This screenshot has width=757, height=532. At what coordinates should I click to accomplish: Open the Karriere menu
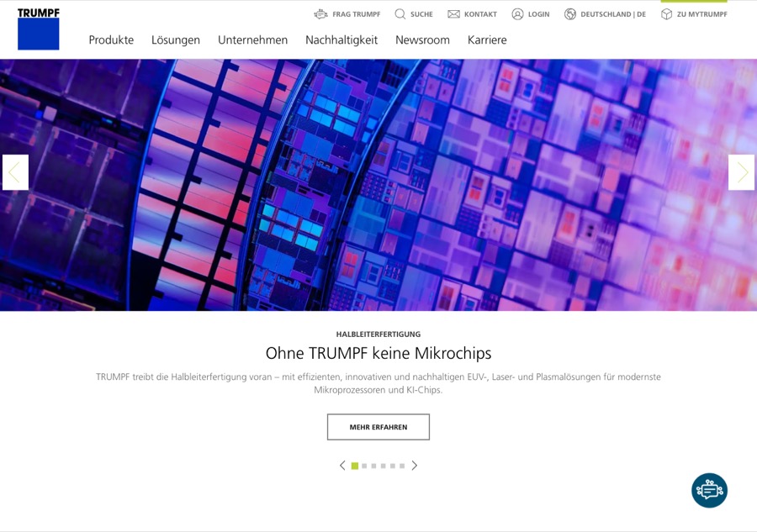tap(487, 40)
